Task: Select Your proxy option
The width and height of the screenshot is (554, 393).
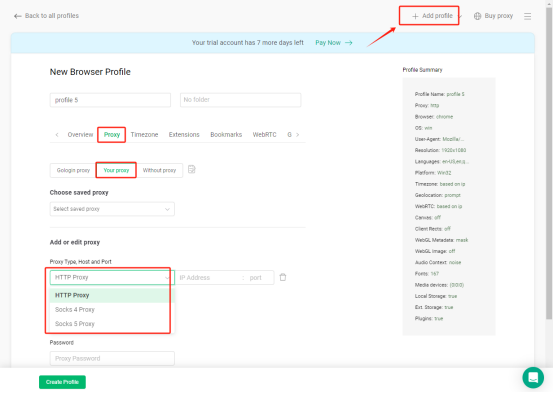Action: click(x=116, y=170)
